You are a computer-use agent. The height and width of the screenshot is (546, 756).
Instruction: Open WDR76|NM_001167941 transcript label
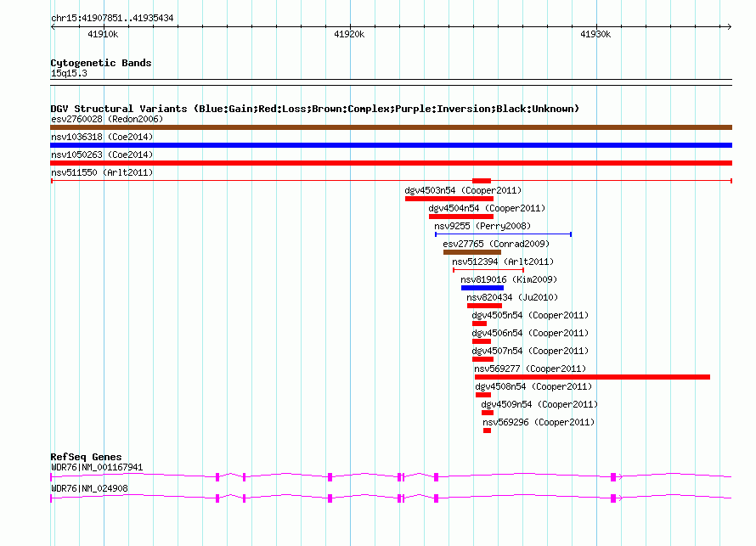pyautogui.click(x=97, y=467)
